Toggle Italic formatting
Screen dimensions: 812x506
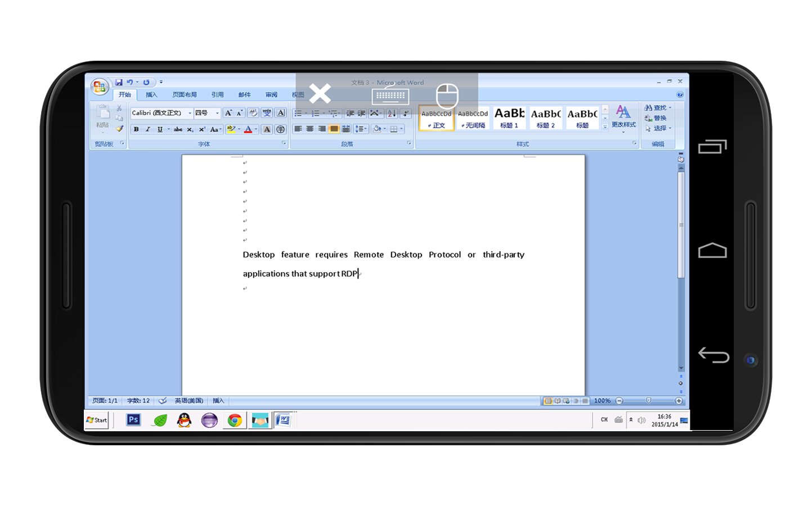pos(148,129)
